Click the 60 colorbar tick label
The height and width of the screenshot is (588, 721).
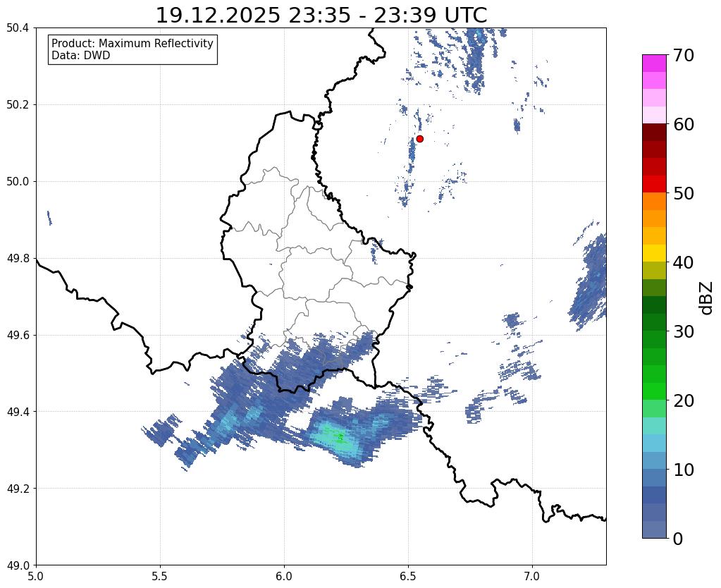click(684, 124)
